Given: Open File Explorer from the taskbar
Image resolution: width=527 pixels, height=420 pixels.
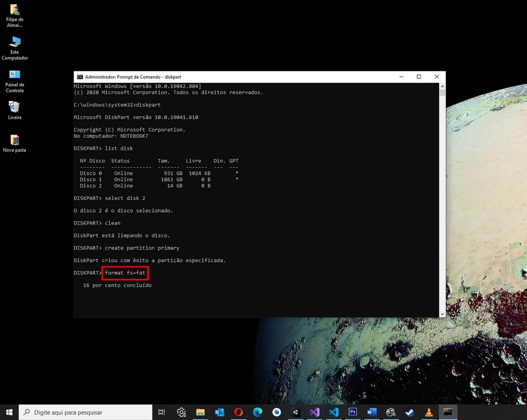Looking at the screenshot, I should pyautogui.click(x=200, y=412).
